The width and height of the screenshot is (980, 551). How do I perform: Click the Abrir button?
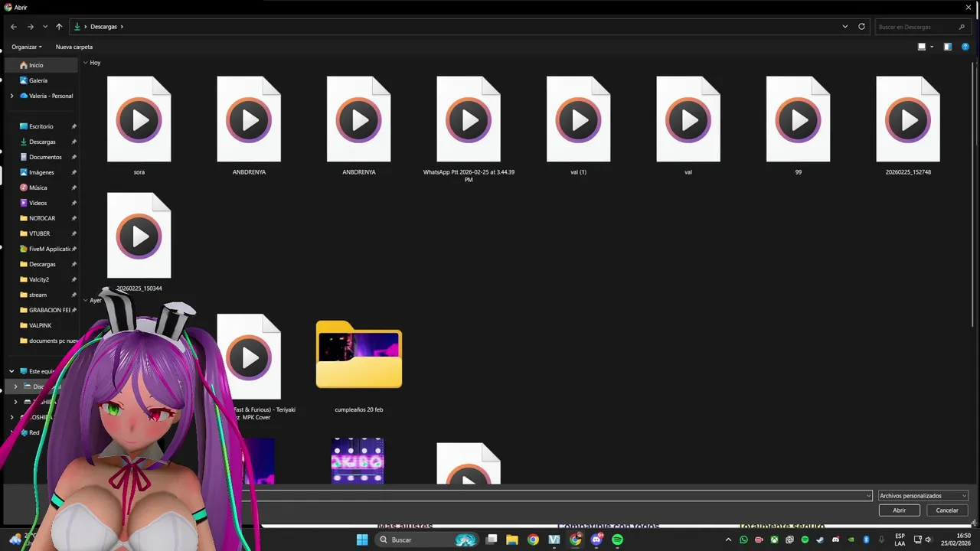(900, 510)
